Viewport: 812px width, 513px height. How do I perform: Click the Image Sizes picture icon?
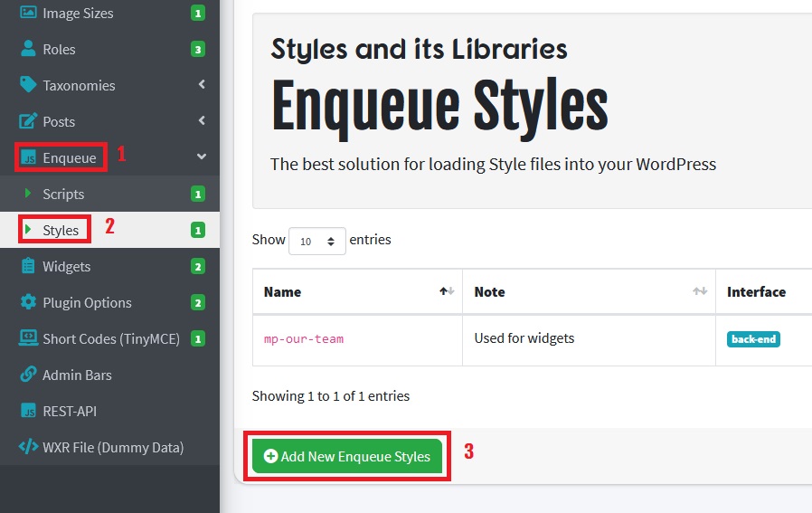28,14
